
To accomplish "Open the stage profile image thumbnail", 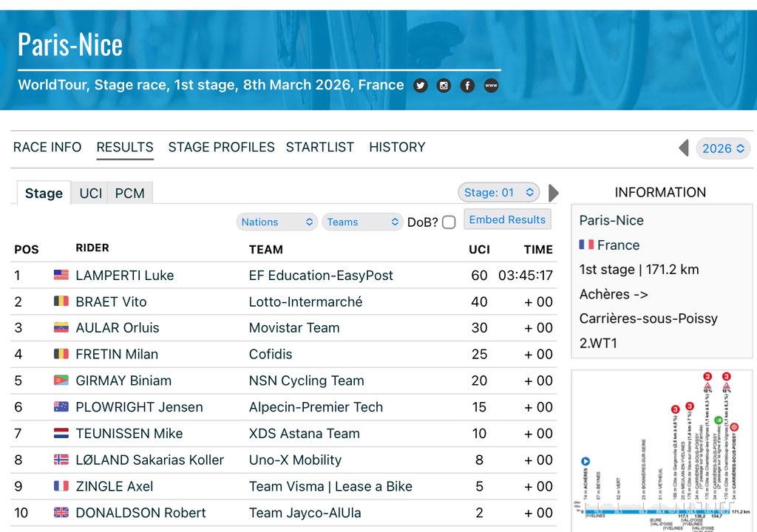I will [662, 451].
